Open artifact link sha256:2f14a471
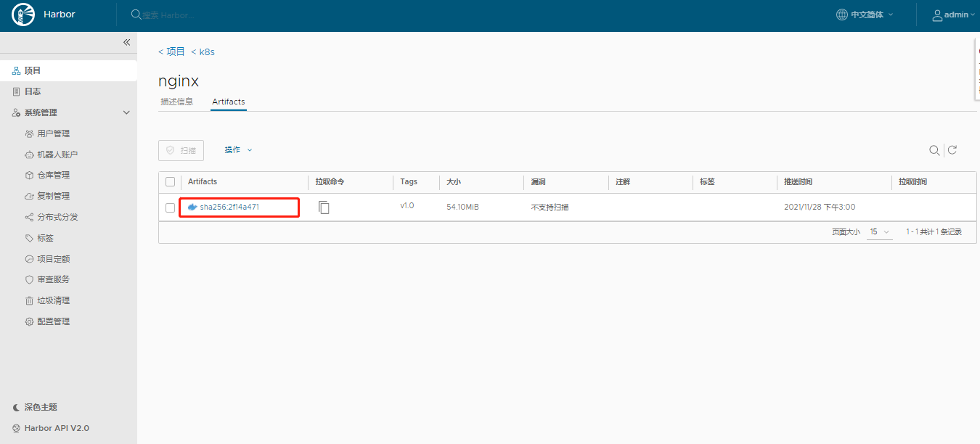 (x=229, y=207)
